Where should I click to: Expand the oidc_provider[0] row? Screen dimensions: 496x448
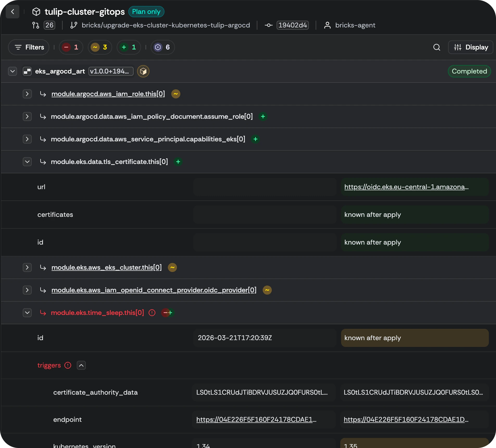coord(27,290)
